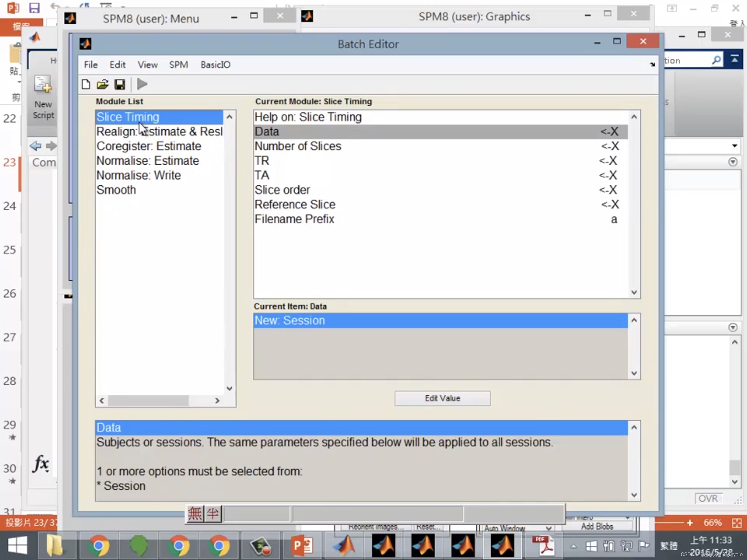Select Help on: Slice Timing row
This screenshot has width=747, height=560.
click(440, 117)
